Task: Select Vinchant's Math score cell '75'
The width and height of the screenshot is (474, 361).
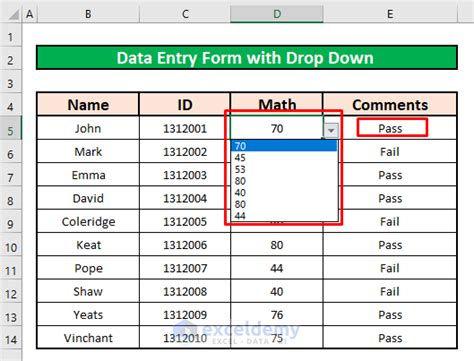Action: coord(277,338)
